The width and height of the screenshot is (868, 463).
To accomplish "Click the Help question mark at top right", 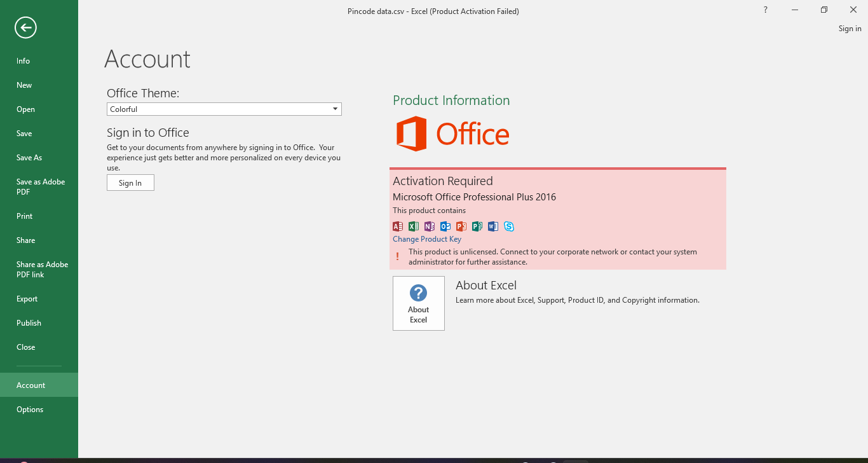I will pyautogui.click(x=765, y=10).
